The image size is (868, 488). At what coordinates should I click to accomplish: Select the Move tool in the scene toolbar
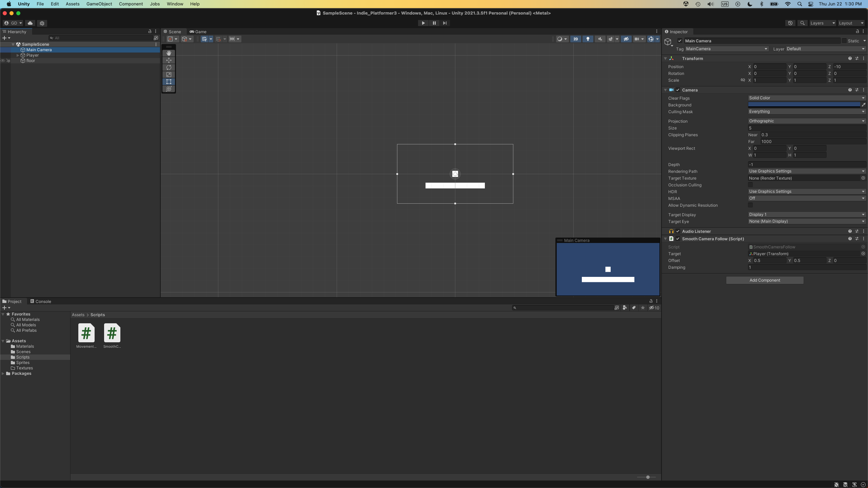pyautogui.click(x=169, y=60)
